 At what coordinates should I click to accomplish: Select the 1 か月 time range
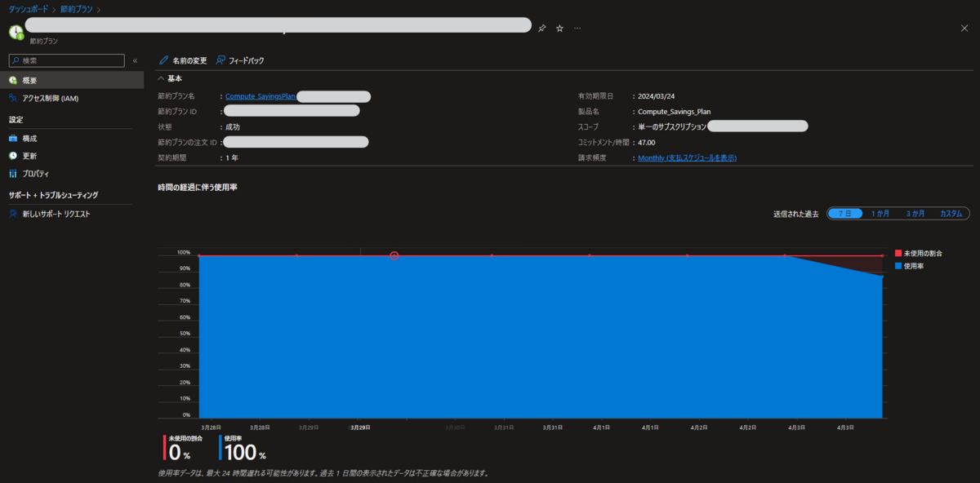point(880,213)
